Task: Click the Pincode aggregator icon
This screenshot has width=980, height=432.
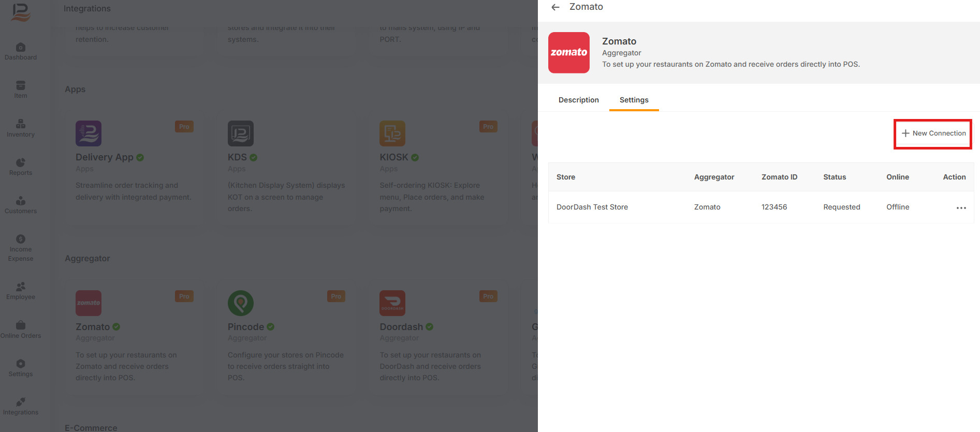Action: [x=241, y=303]
